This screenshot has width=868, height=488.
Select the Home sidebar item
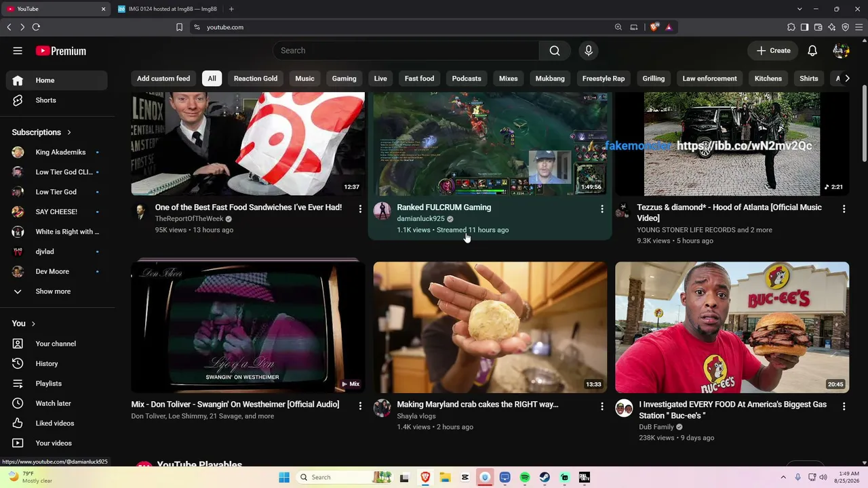[57, 80]
